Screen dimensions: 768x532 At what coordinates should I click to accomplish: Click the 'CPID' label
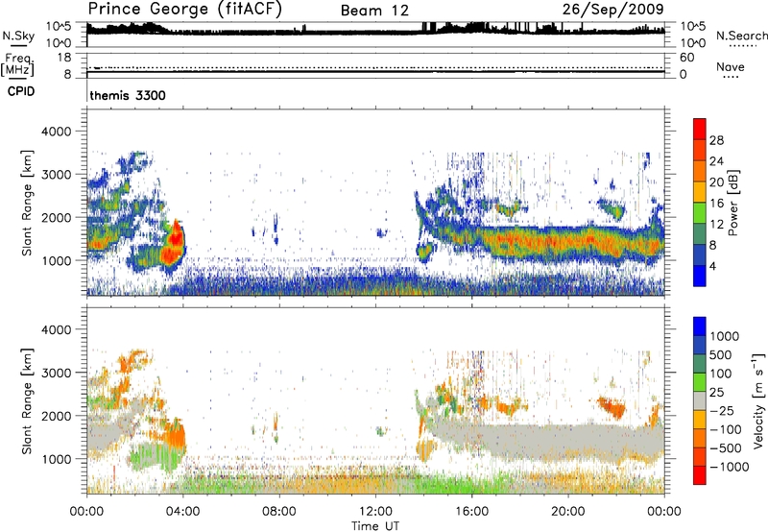coord(21,91)
